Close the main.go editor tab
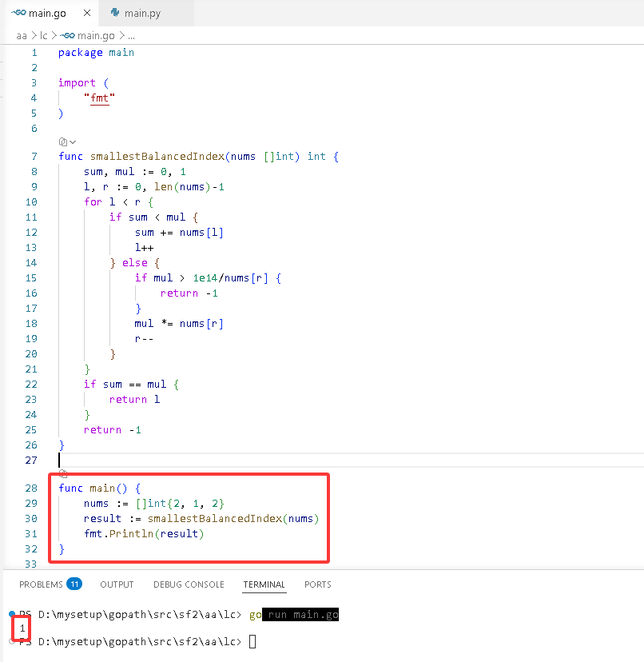Viewport: 644px width, 662px height. (87, 13)
